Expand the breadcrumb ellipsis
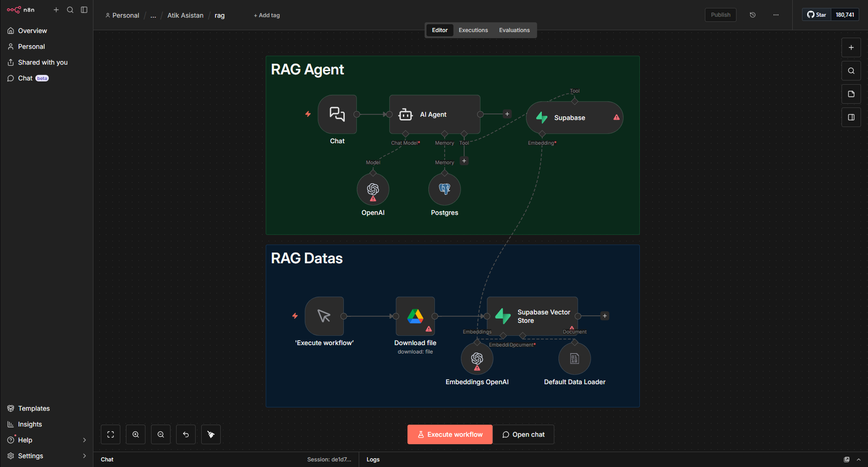Screen dimensions: 868x467 point(153,15)
